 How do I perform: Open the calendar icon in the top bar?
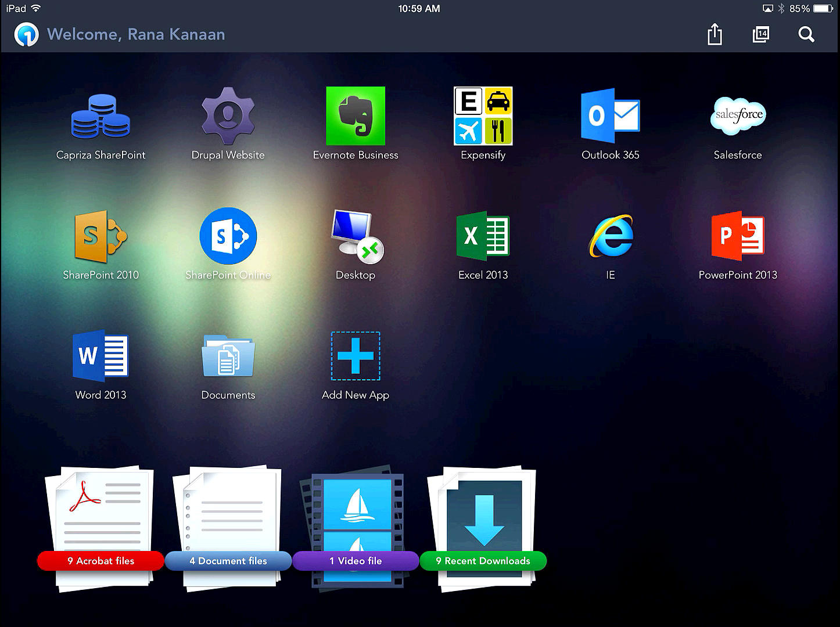tap(760, 34)
